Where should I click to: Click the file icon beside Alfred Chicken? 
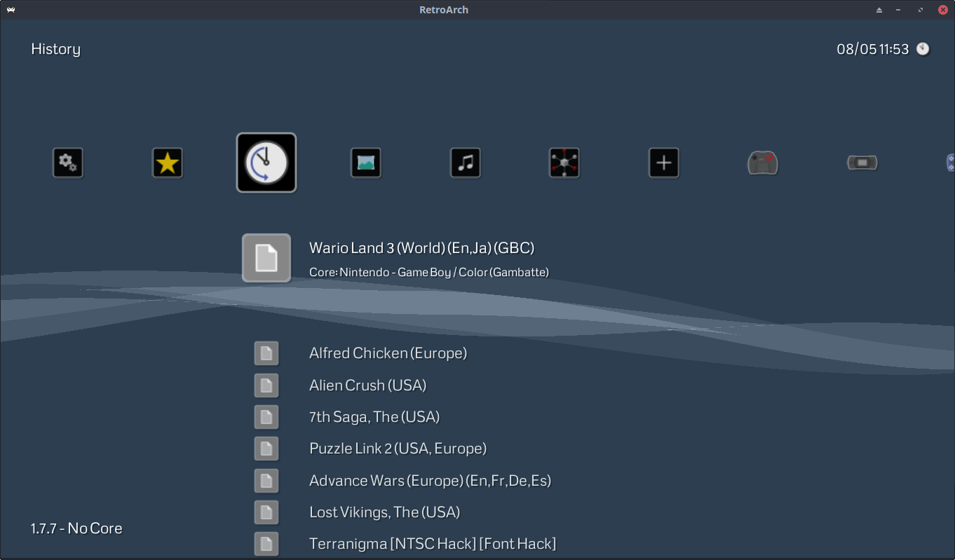[266, 353]
